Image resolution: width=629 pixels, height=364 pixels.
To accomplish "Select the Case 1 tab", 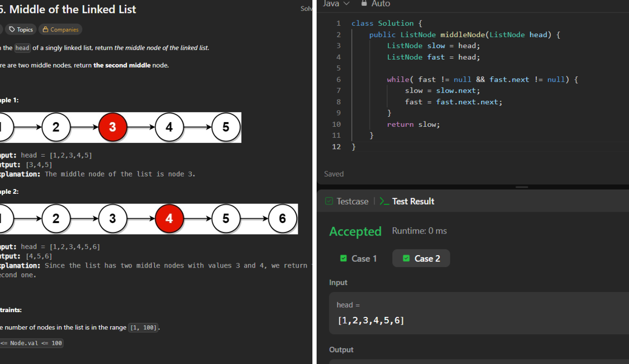I will pos(358,258).
